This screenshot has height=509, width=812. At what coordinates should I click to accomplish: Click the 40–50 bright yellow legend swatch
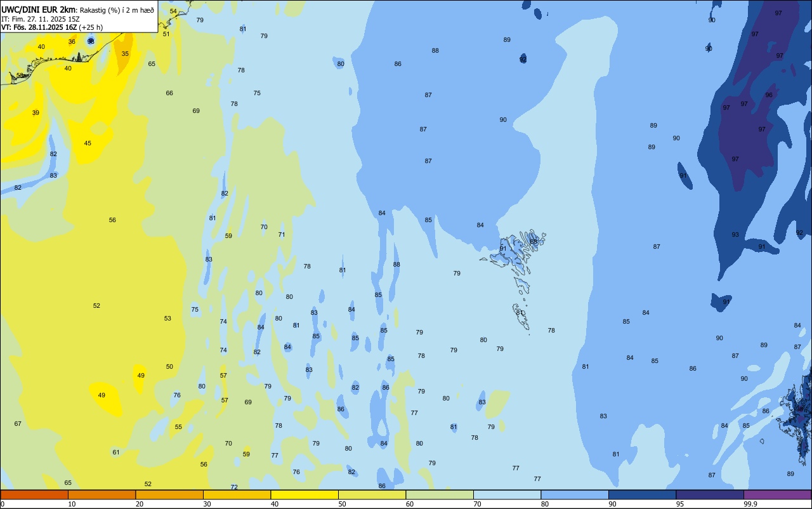tap(304, 494)
